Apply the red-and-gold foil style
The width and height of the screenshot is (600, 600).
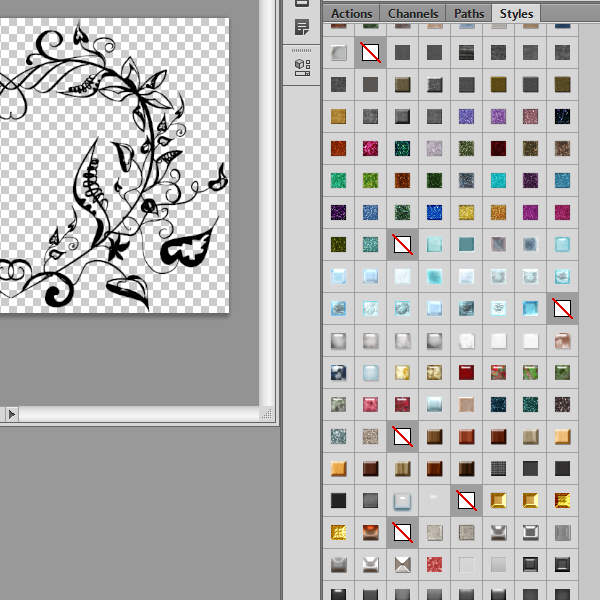point(562,501)
